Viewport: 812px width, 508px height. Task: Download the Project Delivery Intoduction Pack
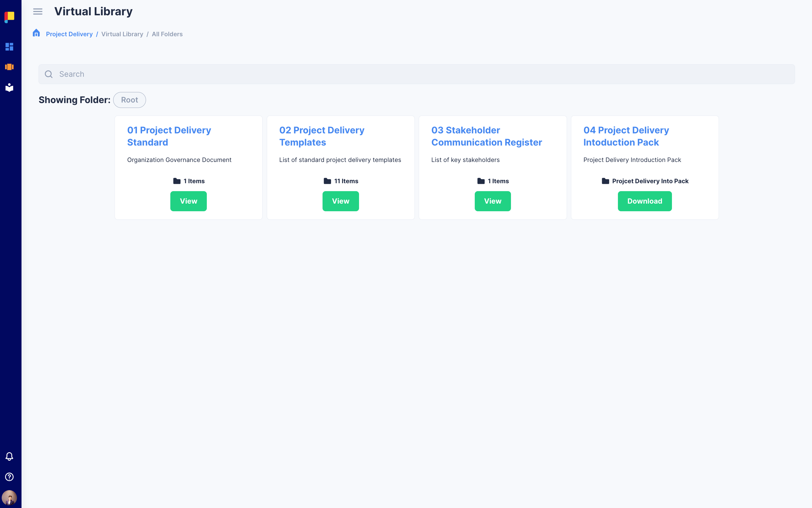645,201
